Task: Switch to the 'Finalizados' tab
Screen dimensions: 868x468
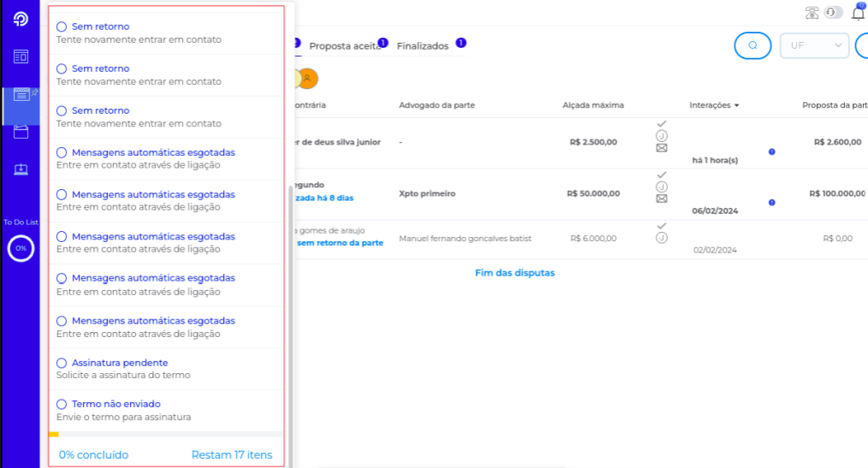Action: [422, 46]
